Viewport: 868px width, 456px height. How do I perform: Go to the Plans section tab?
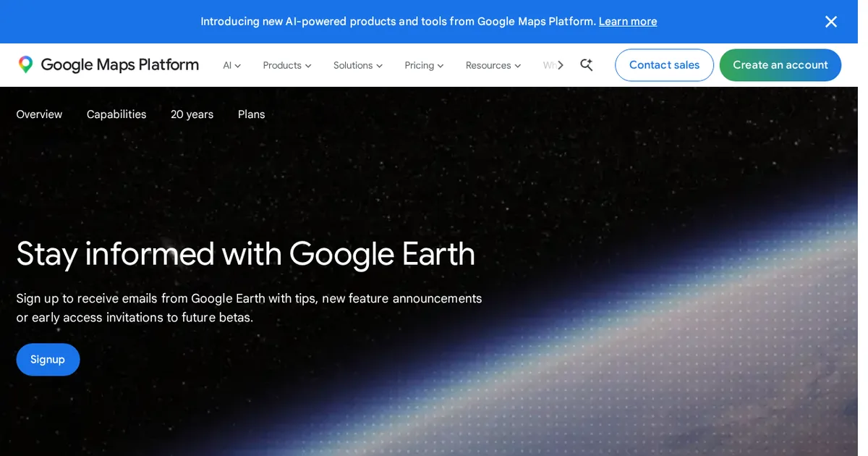[x=252, y=114]
